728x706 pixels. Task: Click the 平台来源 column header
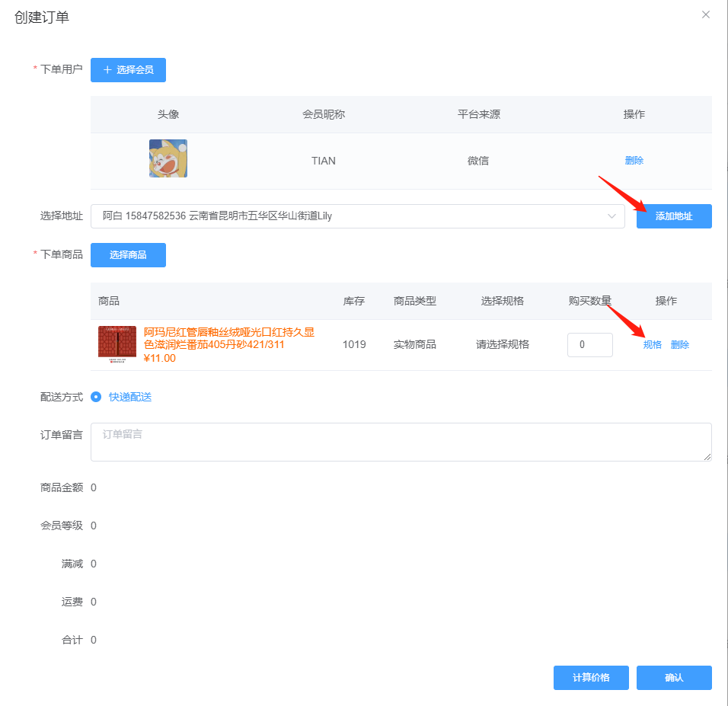[x=479, y=114]
